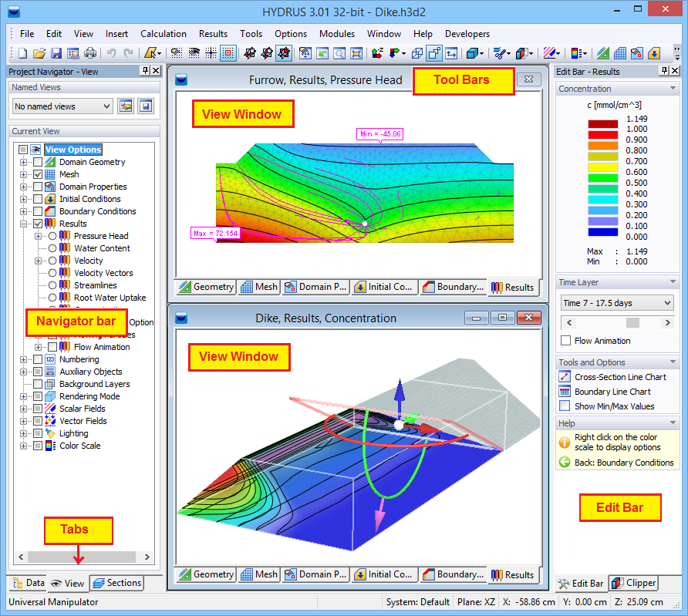This screenshot has height=616, width=688.
Task: Pin the Edit Bar panel
Action: (x=665, y=71)
